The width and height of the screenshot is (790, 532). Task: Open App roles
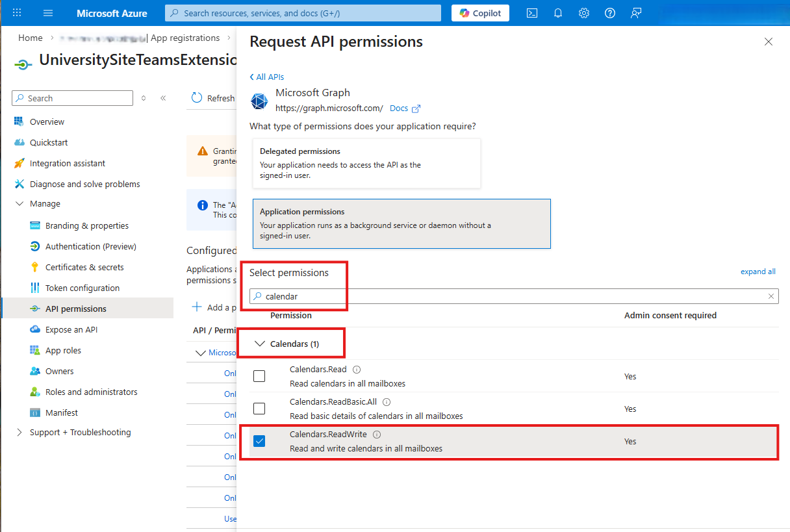[x=63, y=350]
